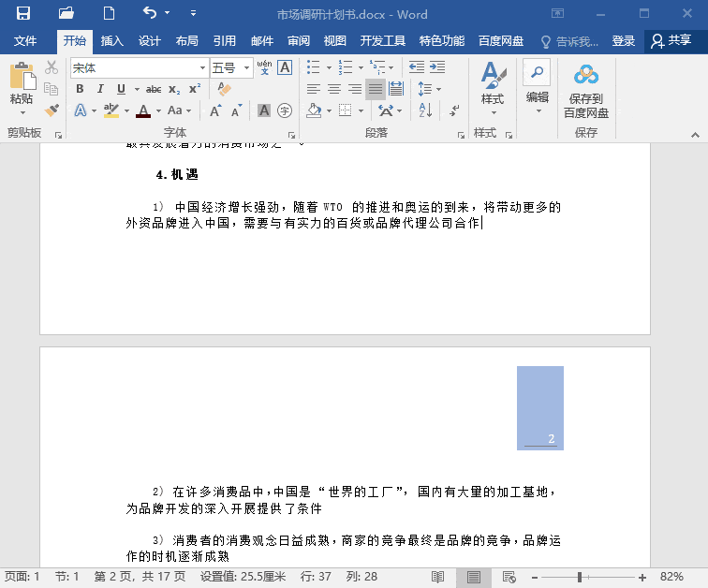Switch to the 审阅 tab
Screen dimensions: 708x588
299,41
